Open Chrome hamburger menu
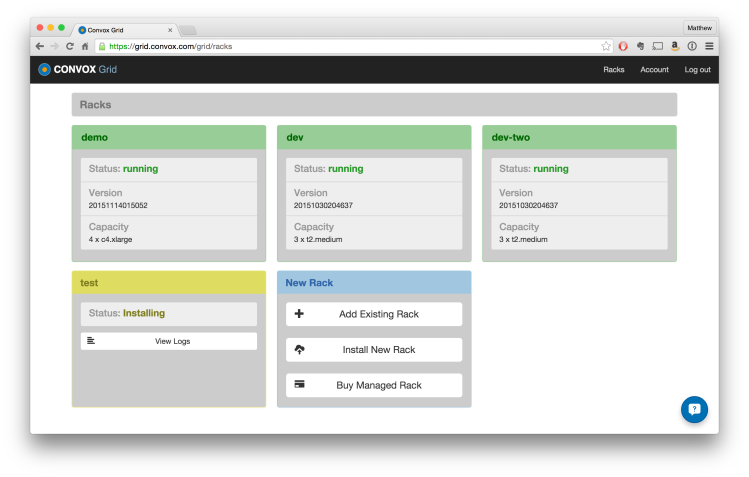The height and width of the screenshot is (477, 749). [x=709, y=46]
